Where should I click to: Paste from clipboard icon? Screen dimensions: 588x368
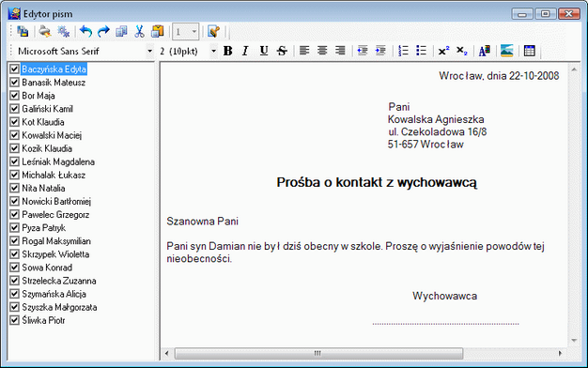(158, 32)
